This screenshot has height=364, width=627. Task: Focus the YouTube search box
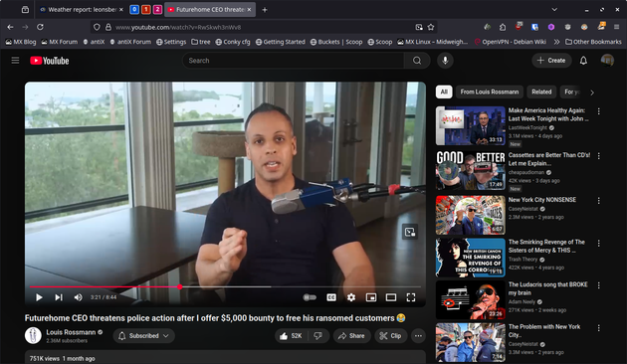tap(294, 61)
